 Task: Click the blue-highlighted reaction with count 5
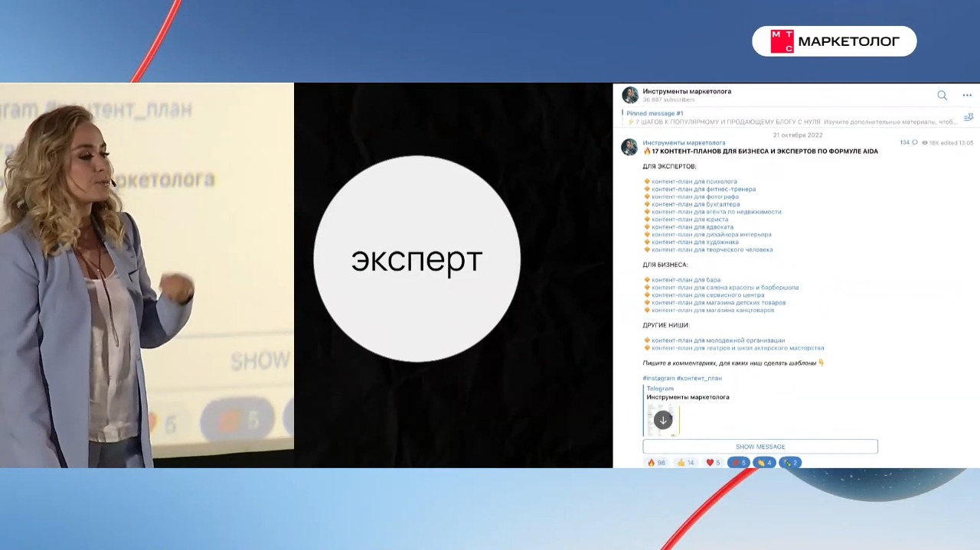pos(738,463)
